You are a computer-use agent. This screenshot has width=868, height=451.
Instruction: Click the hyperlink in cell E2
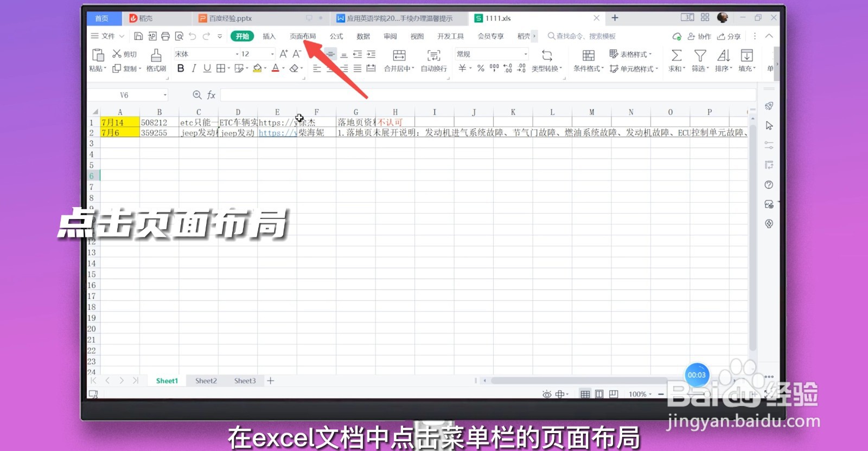(x=277, y=133)
